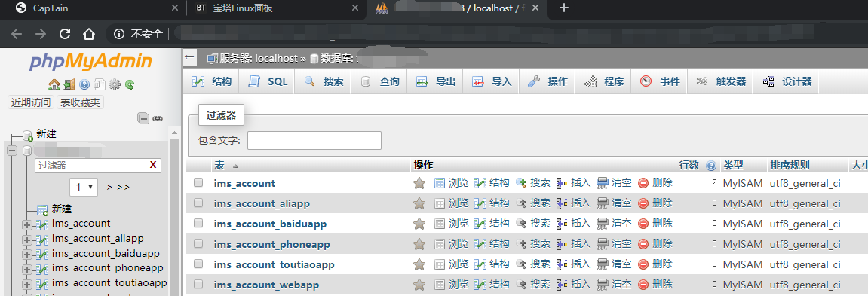Image resolution: width=868 pixels, height=296 pixels.
Task: Click the 近期访问 button
Action: click(31, 102)
